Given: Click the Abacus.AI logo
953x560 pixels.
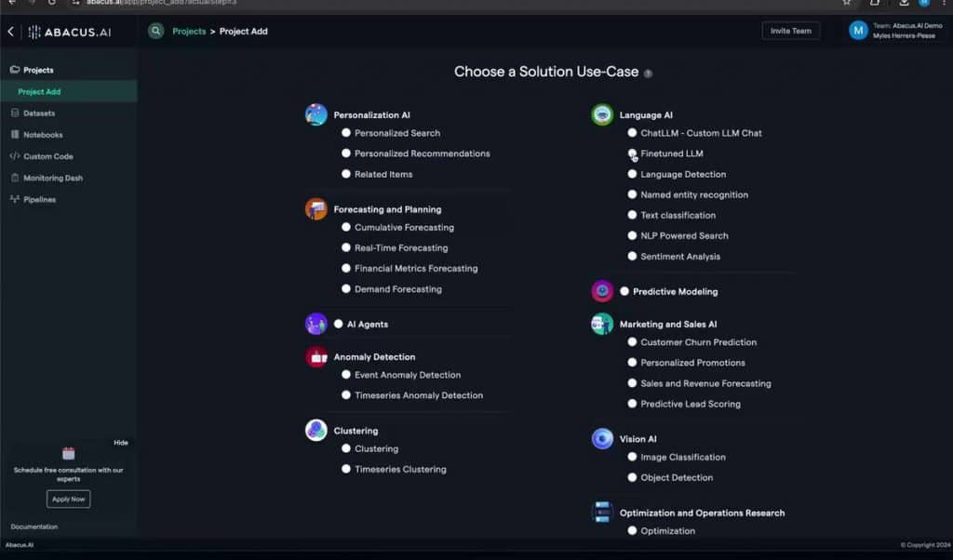Looking at the screenshot, I should pos(70,33).
